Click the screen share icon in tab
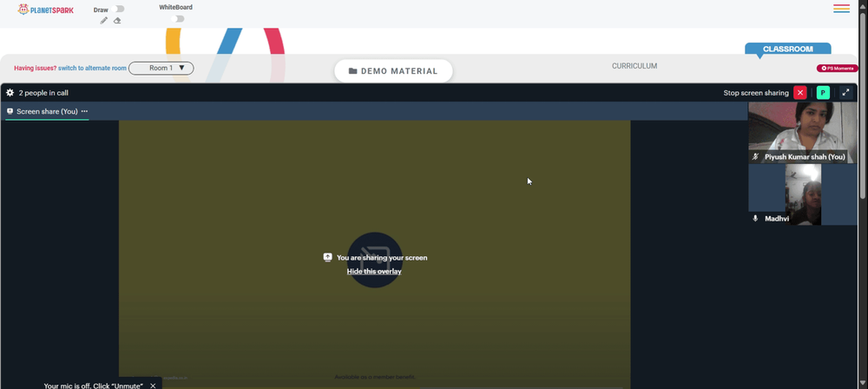This screenshot has height=389, width=868. click(x=10, y=111)
